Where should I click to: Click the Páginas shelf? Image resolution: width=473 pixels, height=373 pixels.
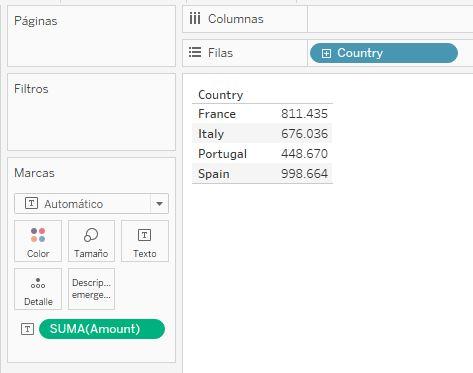pyautogui.click(x=91, y=36)
